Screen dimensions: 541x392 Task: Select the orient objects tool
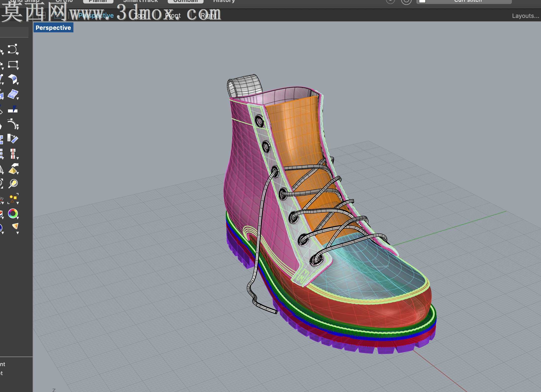pyautogui.click(x=12, y=139)
